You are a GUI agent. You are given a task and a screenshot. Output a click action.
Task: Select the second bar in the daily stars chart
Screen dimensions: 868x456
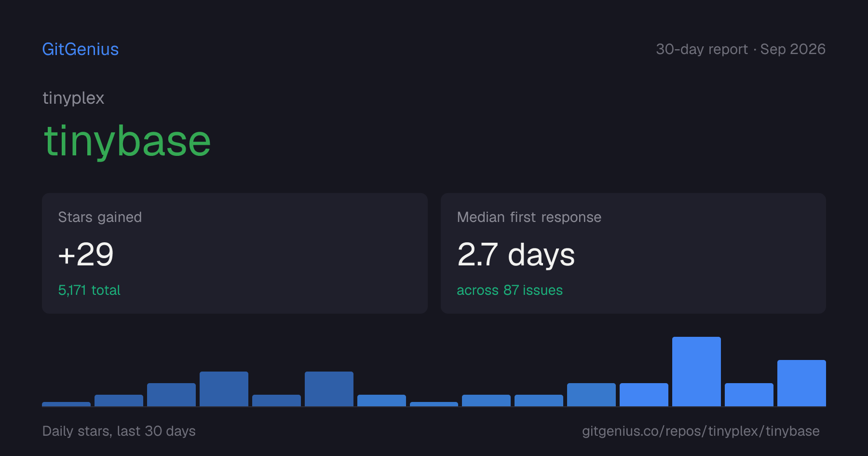pos(119,401)
